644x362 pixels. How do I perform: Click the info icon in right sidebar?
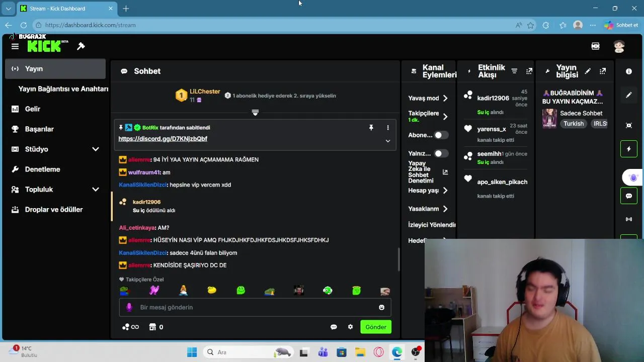point(629,71)
